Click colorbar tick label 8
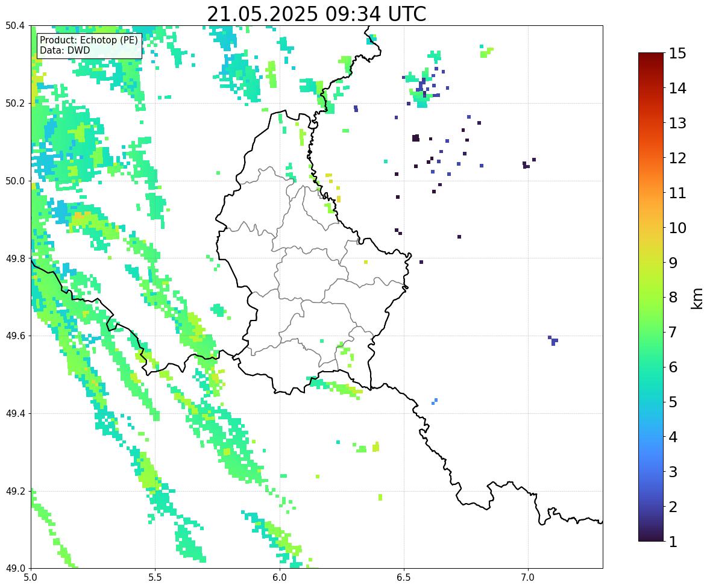The image size is (710, 588). click(673, 298)
